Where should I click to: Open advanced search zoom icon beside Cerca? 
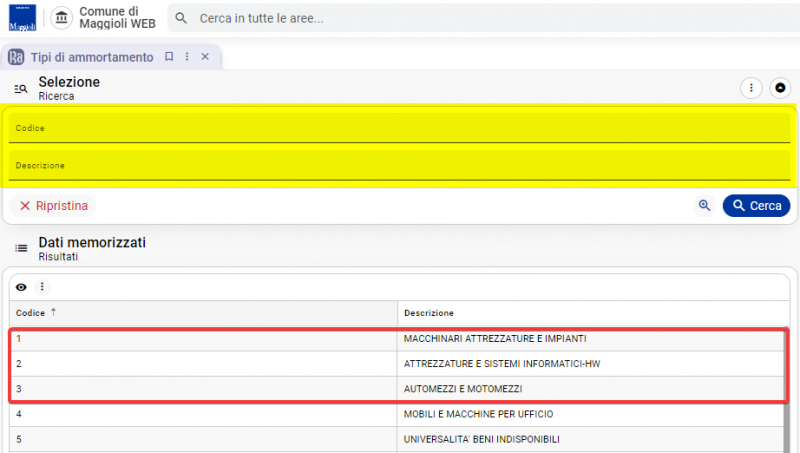click(x=705, y=206)
